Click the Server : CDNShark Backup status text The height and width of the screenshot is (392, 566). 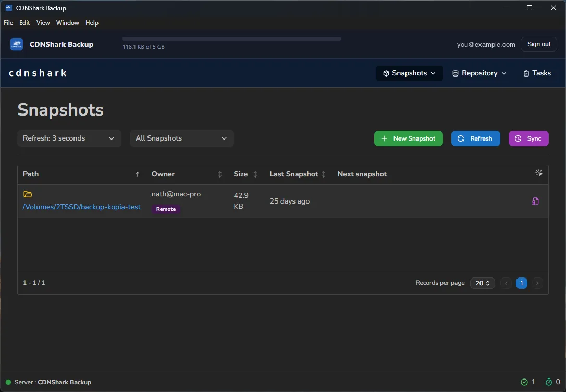[53, 382]
